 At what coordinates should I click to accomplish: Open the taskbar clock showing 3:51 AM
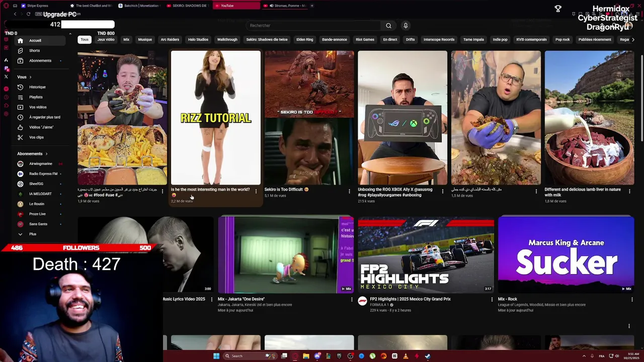click(632, 356)
